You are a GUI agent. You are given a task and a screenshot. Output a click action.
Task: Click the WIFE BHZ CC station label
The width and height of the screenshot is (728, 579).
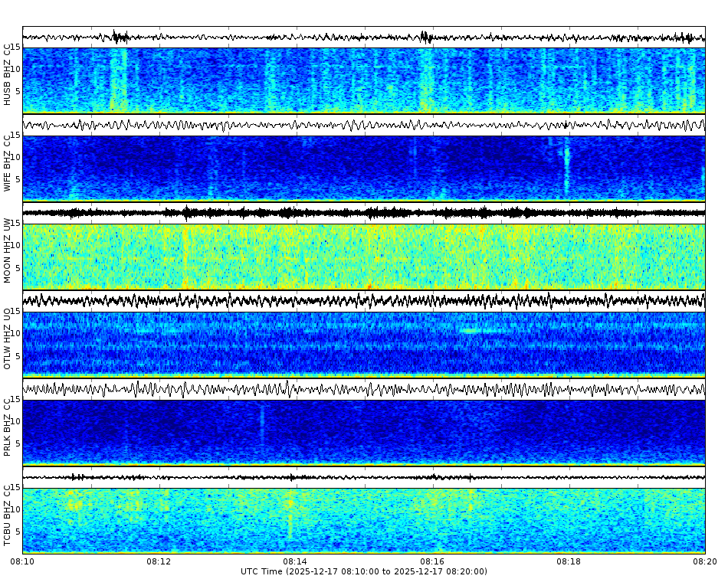[x=8, y=165]
